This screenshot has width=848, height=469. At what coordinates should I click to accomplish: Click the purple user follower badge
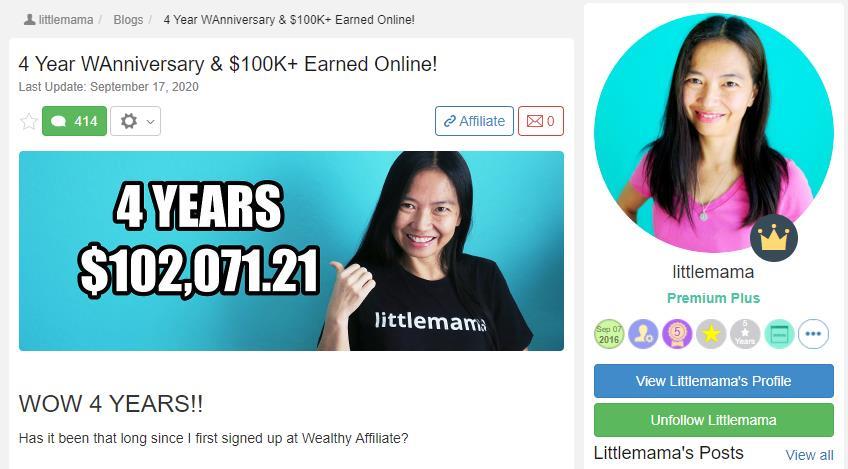tap(643, 334)
